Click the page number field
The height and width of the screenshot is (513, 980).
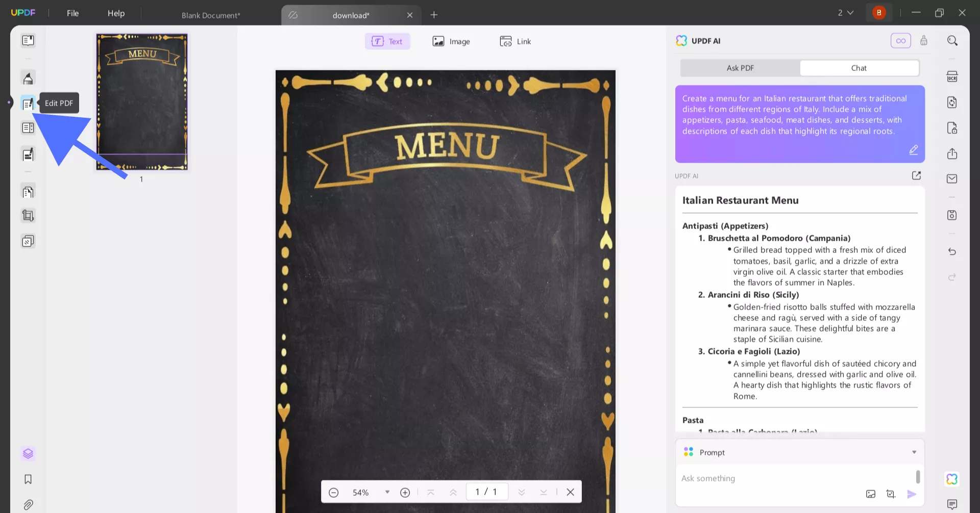[x=487, y=492]
